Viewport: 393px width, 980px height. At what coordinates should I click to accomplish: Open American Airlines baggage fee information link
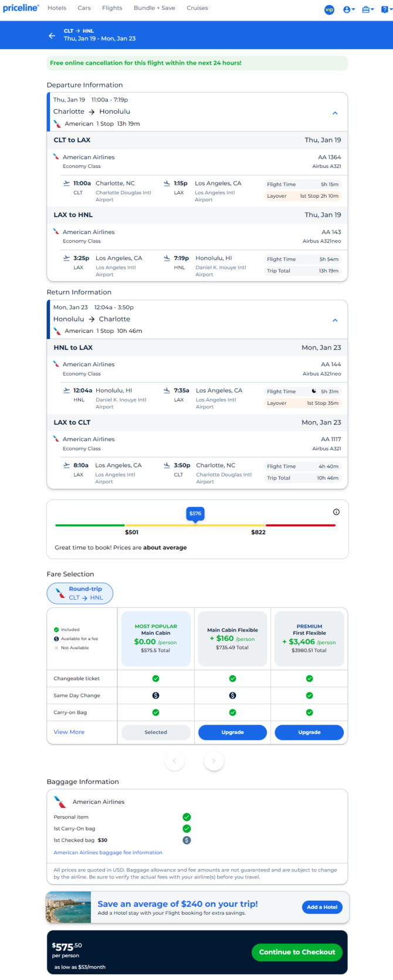pyautogui.click(x=108, y=853)
